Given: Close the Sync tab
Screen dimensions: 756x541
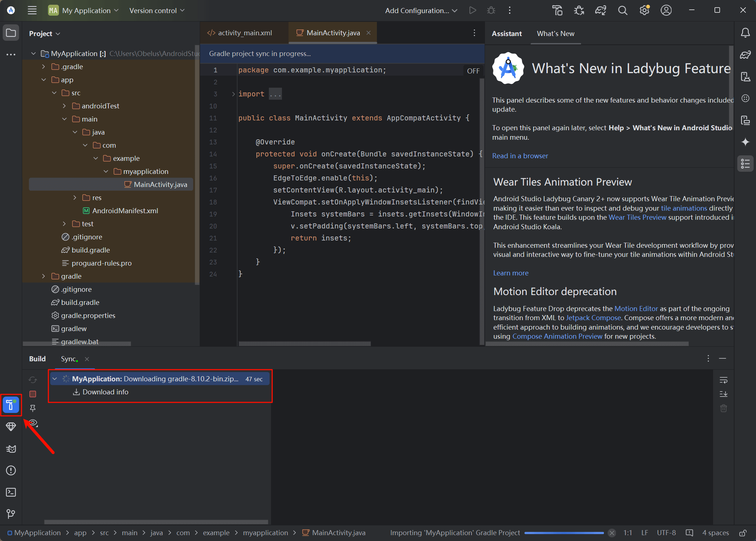Looking at the screenshot, I should pos(87,359).
